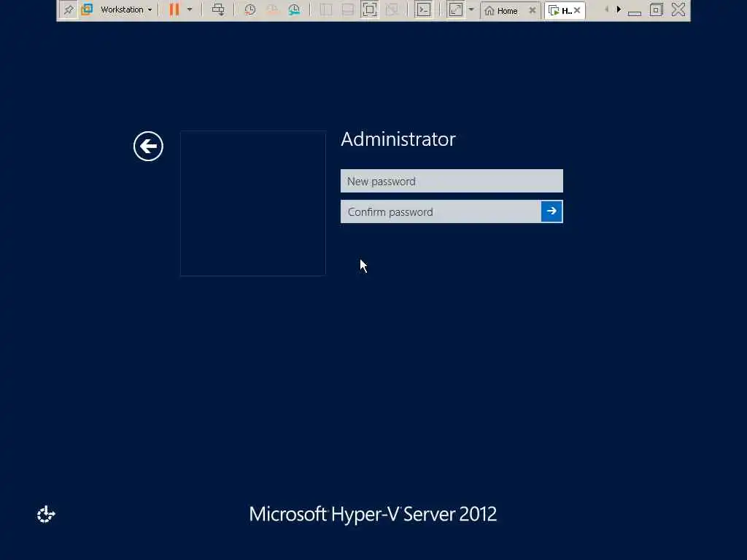
Task: Open the Workstation menu
Action: click(x=126, y=9)
